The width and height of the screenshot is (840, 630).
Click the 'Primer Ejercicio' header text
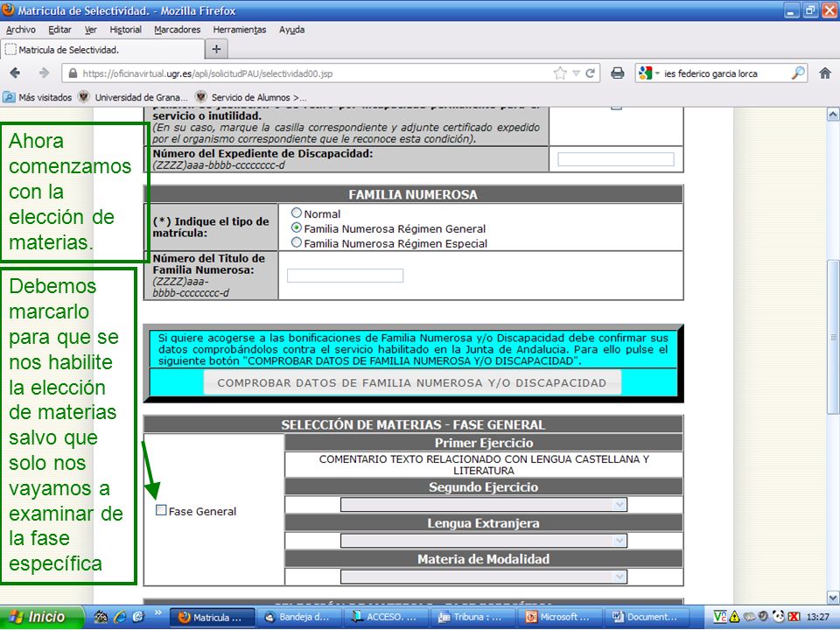[x=483, y=443]
